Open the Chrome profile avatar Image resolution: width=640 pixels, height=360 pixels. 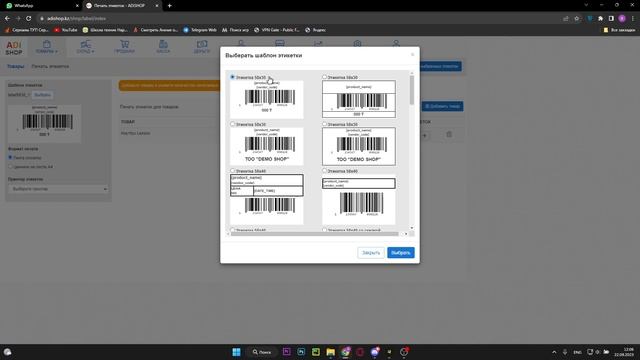coord(622,18)
